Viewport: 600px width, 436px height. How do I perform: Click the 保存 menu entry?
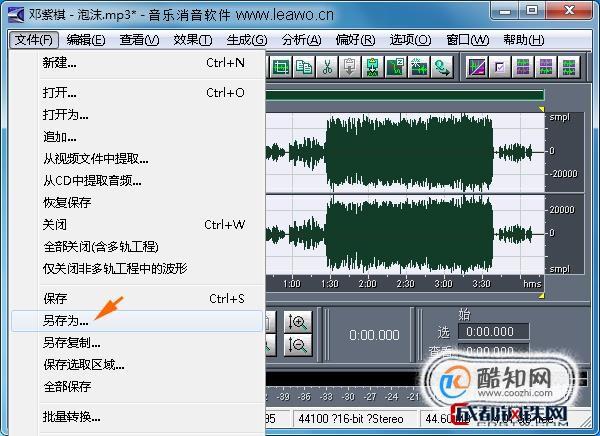point(55,298)
